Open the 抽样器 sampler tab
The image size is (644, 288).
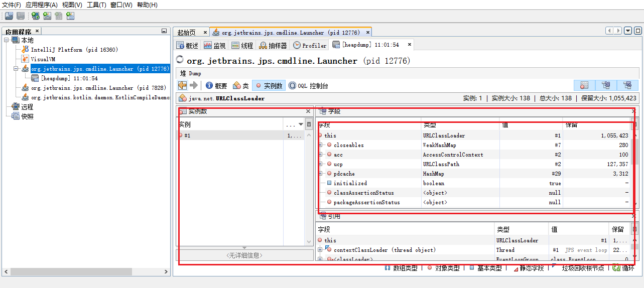[273, 45]
